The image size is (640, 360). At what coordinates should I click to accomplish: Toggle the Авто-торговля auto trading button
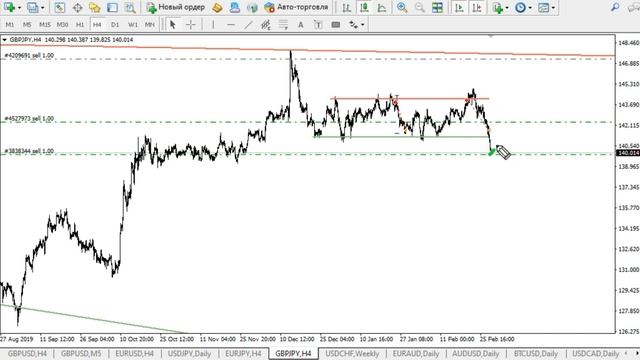[x=296, y=7]
